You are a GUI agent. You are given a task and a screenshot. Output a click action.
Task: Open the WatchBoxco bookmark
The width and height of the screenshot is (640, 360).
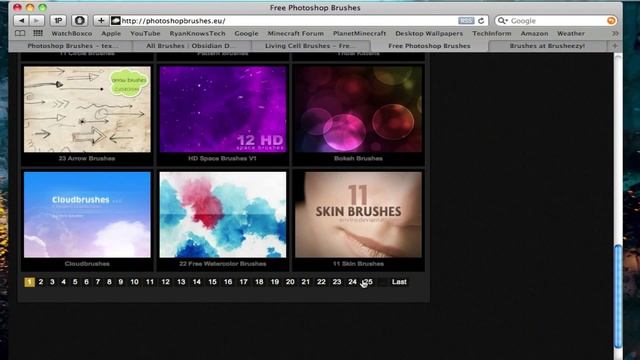pyautogui.click(x=71, y=33)
